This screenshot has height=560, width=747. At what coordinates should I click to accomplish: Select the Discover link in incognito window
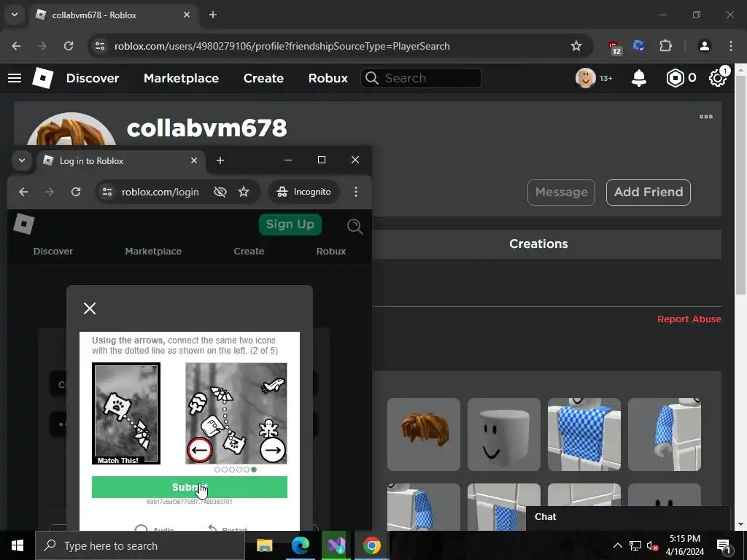[x=53, y=252]
